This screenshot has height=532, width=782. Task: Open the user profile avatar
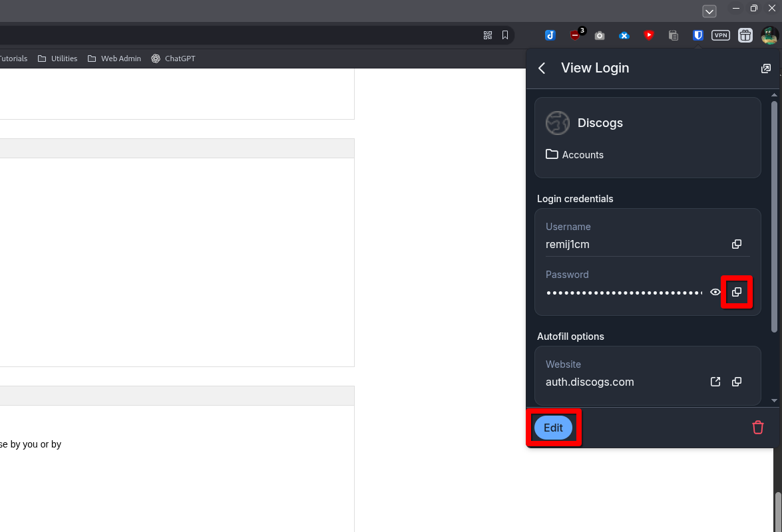coord(769,35)
